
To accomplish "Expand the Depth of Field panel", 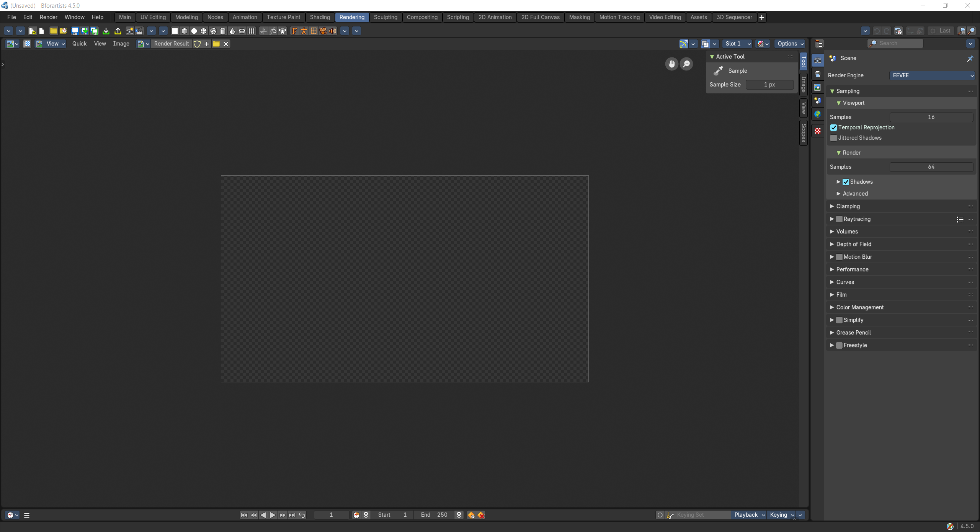I will (901, 244).
